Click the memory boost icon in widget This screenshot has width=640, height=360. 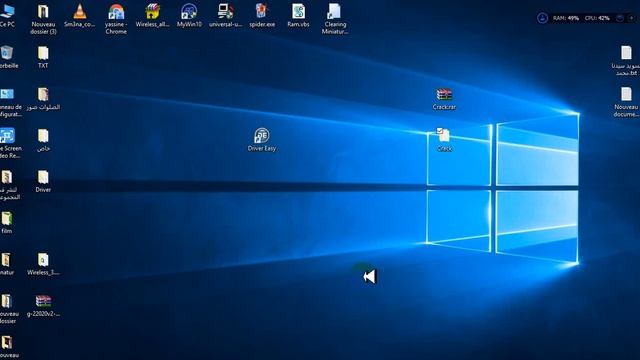pos(542,18)
